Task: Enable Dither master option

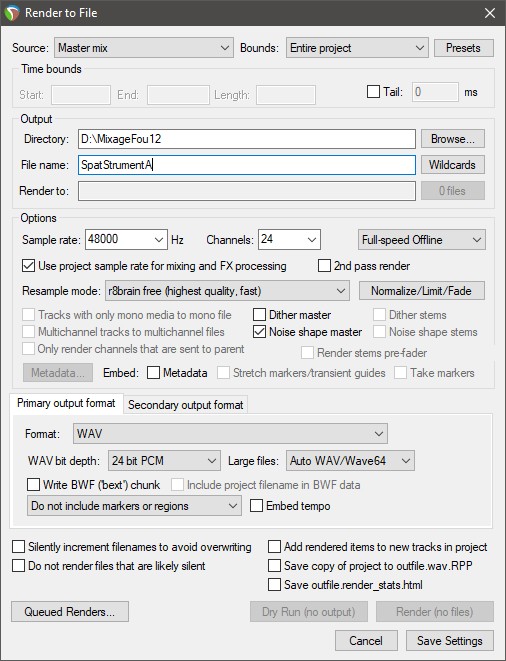Action: (x=259, y=314)
